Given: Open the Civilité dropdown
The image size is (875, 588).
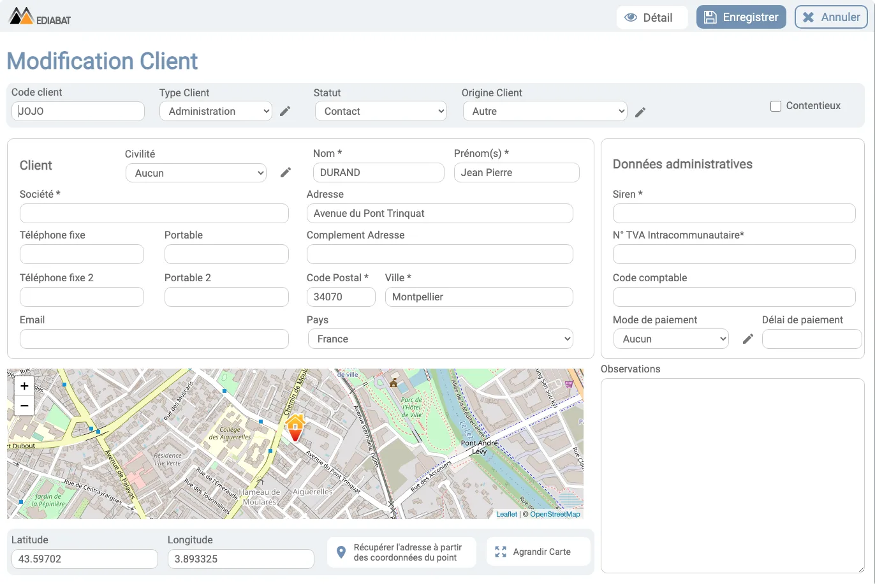Looking at the screenshot, I should pos(196,173).
